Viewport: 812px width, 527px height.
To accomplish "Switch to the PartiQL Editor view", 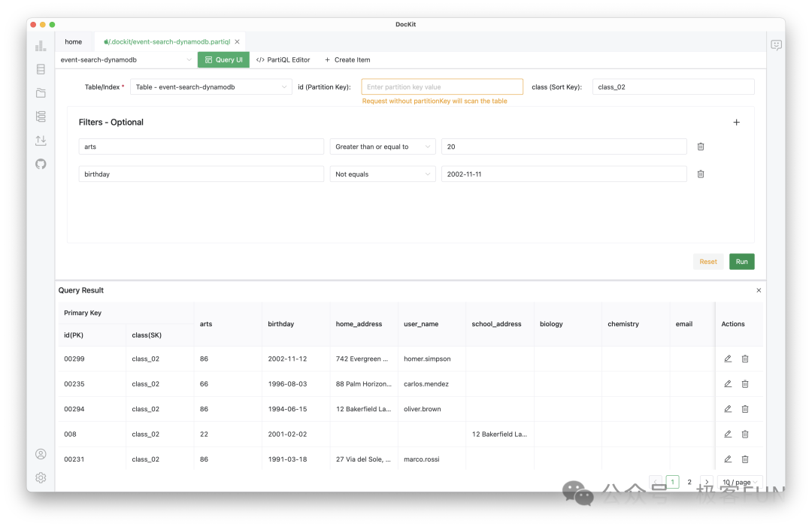I will (x=283, y=59).
